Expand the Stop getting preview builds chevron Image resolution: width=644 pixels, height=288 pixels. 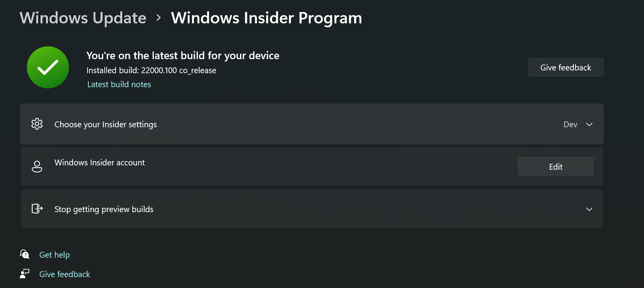[x=589, y=209]
